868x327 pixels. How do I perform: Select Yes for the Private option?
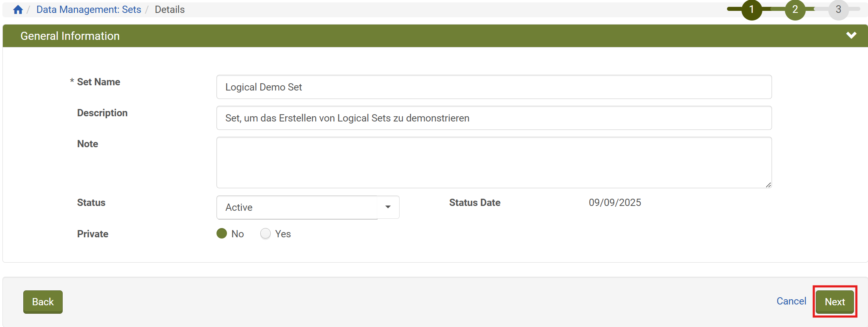[266, 233]
